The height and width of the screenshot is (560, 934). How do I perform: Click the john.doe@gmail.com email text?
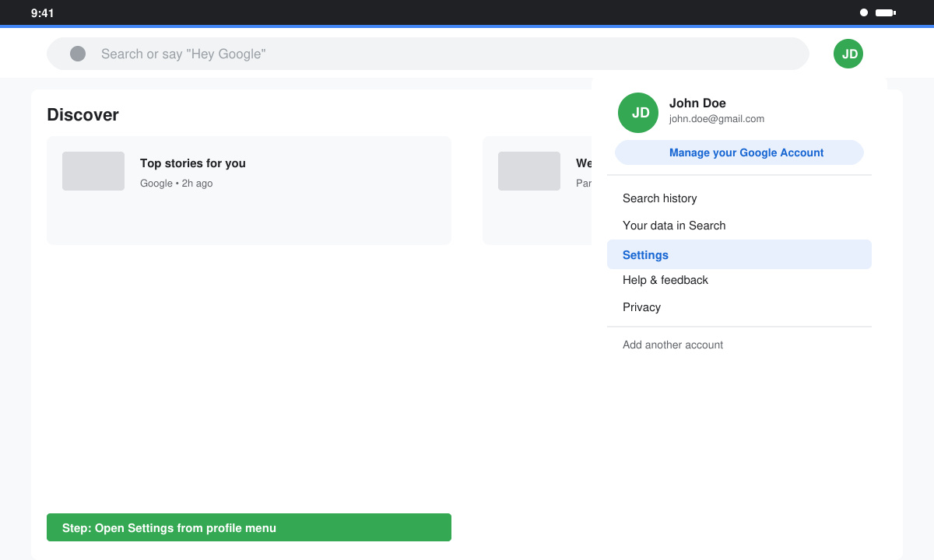pos(717,119)
